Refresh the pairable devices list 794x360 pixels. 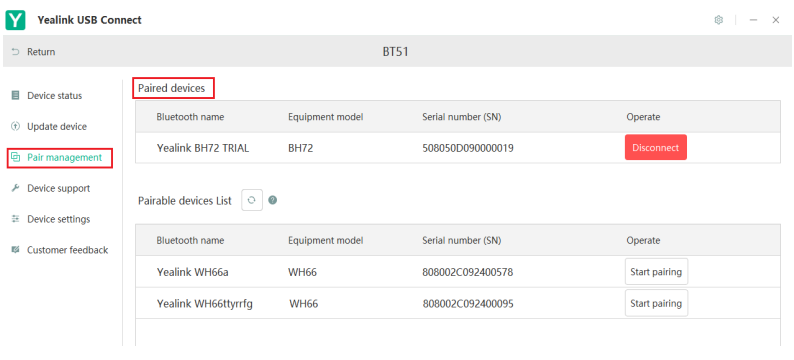[x=252, y=201]
